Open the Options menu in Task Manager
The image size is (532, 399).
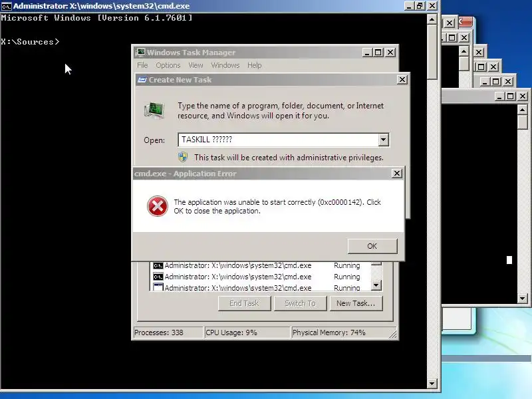[x=168, y=65]
